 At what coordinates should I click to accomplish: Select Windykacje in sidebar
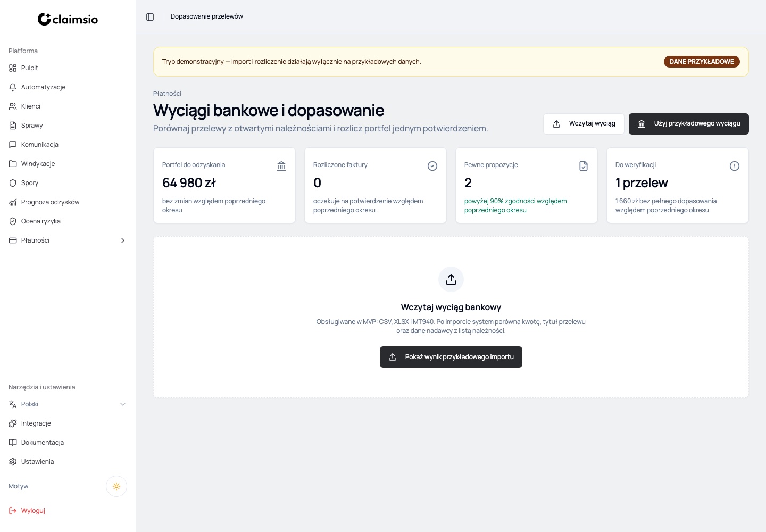pyautogui.click(x=68, y=164)
